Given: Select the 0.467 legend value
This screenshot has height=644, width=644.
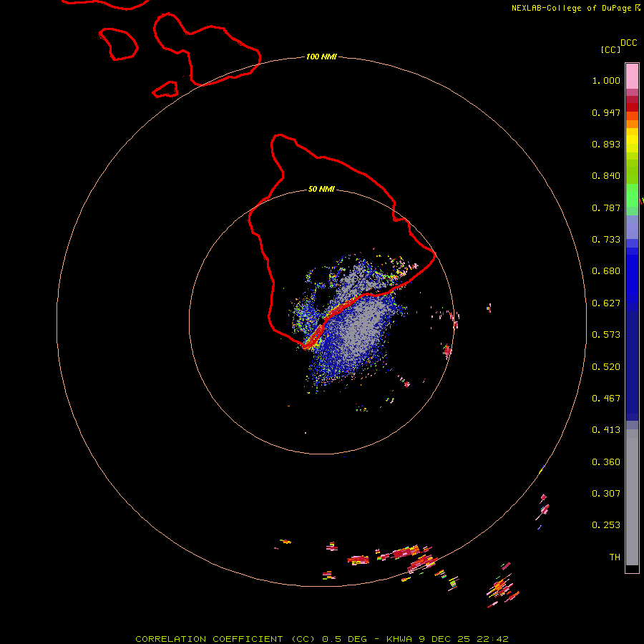Looking at the screenshot, I should pos(606,399).
